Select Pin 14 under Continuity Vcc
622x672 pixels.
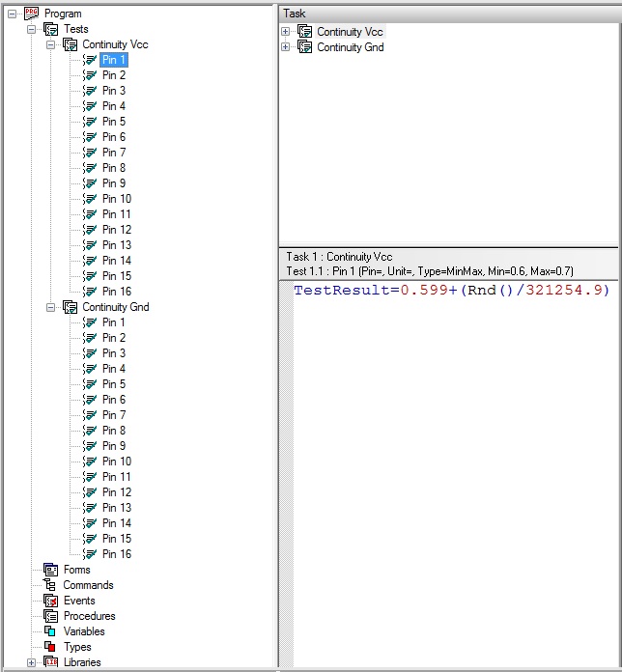tap(117, 261)
